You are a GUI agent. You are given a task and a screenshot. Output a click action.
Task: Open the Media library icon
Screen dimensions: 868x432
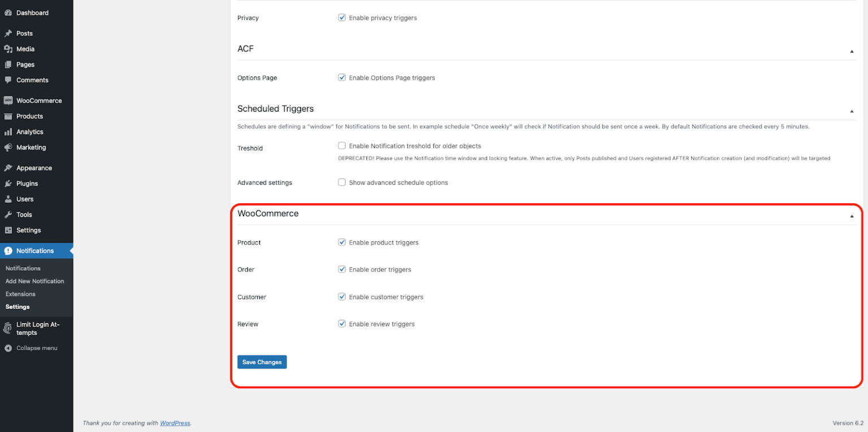(8, 49)
